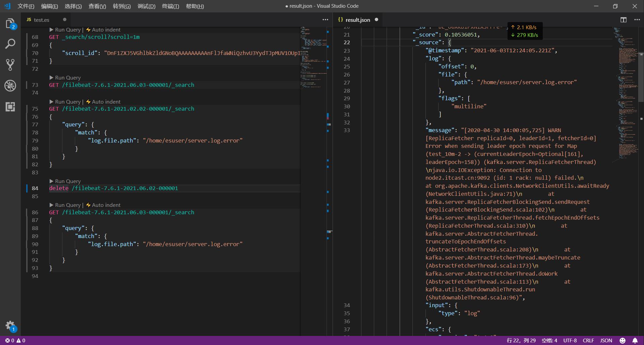Open notifications bell in status bar
The image size is (644, 345).
635,340
